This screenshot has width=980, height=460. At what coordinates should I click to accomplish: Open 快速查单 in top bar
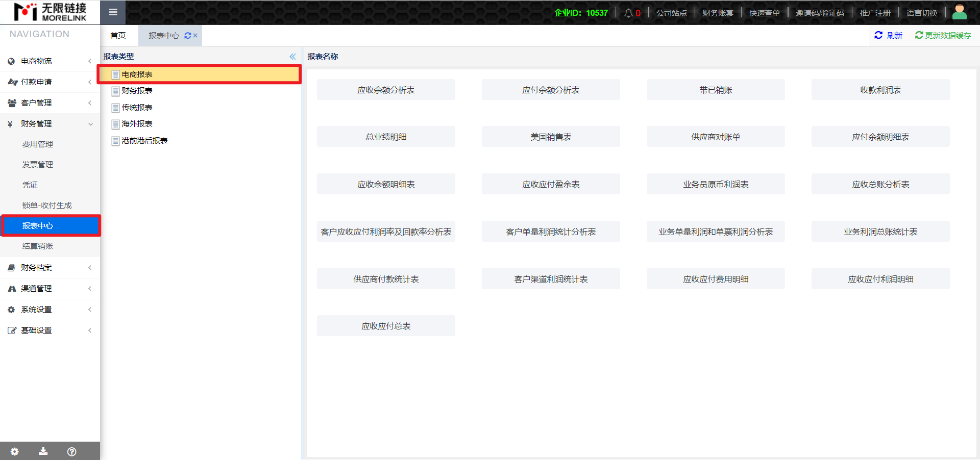tap(765, 13)
